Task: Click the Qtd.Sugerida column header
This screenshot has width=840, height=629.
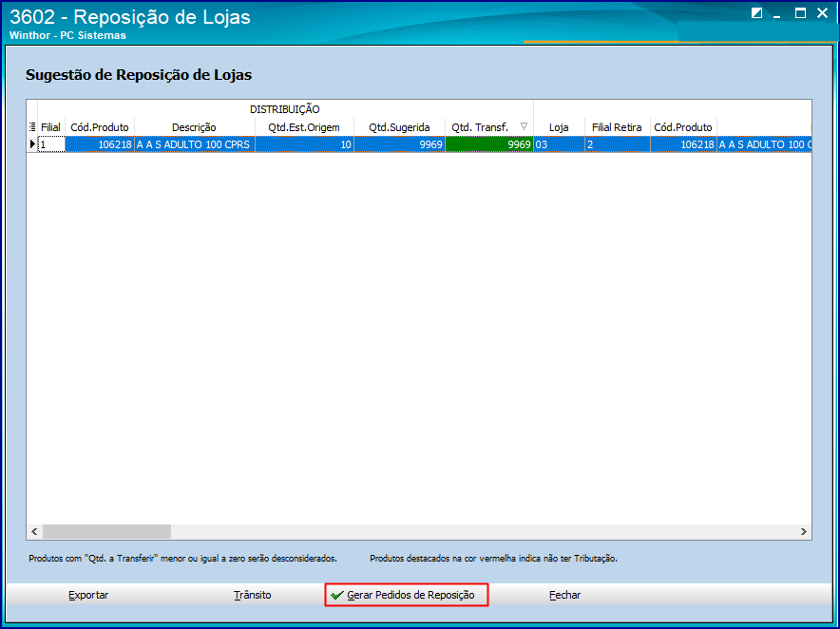Action: [399, 127]
